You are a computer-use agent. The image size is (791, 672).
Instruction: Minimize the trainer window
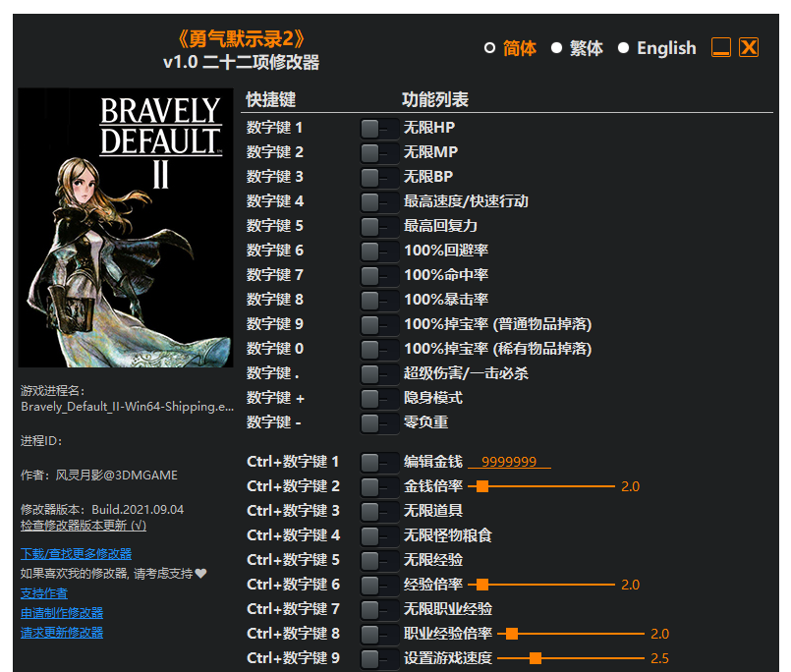(721, 47)
